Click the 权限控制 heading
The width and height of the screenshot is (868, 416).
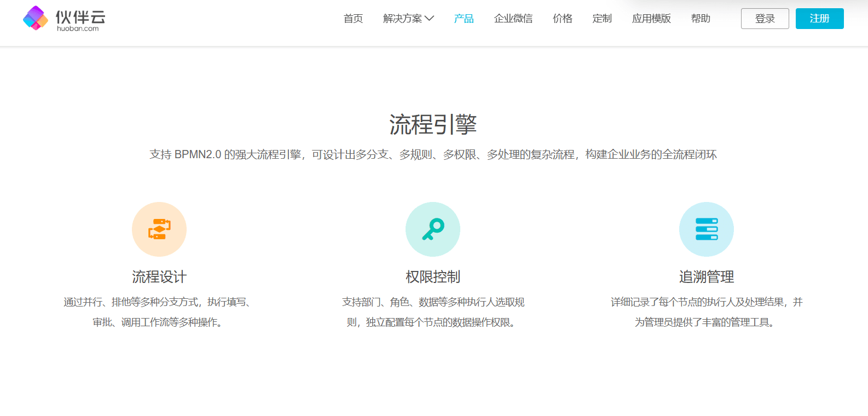433,277
